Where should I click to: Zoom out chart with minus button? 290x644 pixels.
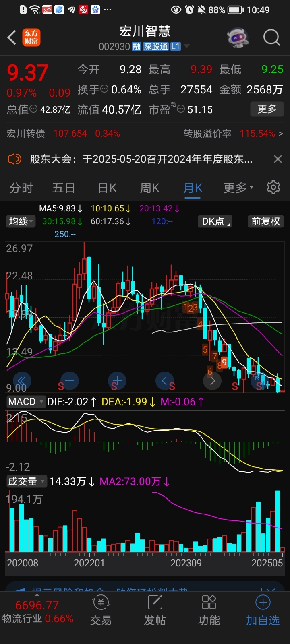click(x=70, y=380)
